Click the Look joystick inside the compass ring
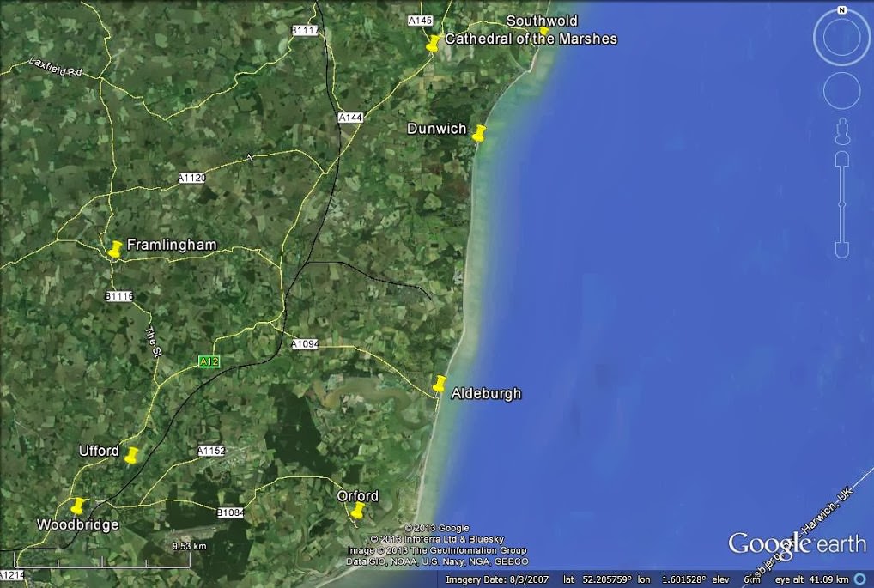Viewport: 874px width, 588px height. click(841, 38)
